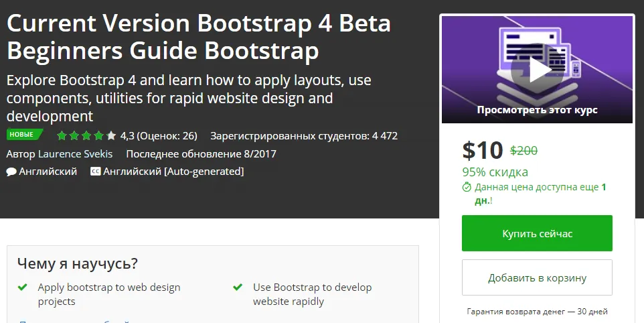Click 'Добавить в корзину' button
The image size is (644, 323).
[537, 277]
